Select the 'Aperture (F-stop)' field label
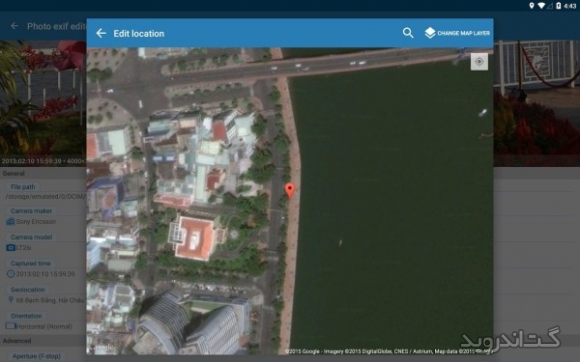Image resolution: width=580 pixels, height=362 pixels. (36, 356)
